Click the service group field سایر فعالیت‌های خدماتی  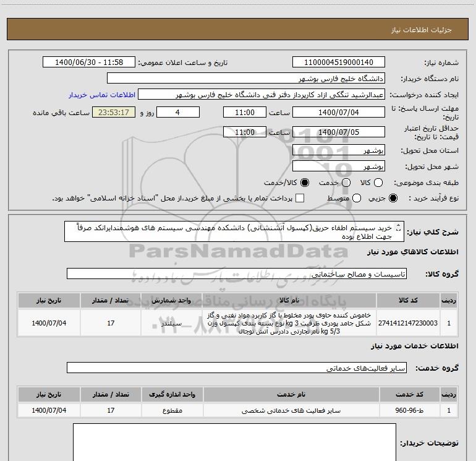click(x=237, y=368)
